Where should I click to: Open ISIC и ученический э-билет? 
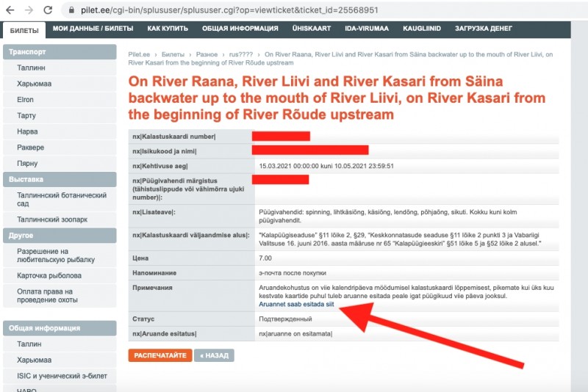(62, 376)
